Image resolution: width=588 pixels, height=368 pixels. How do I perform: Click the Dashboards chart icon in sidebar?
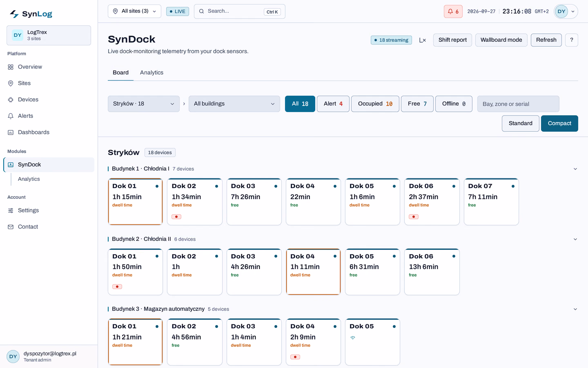11,132
